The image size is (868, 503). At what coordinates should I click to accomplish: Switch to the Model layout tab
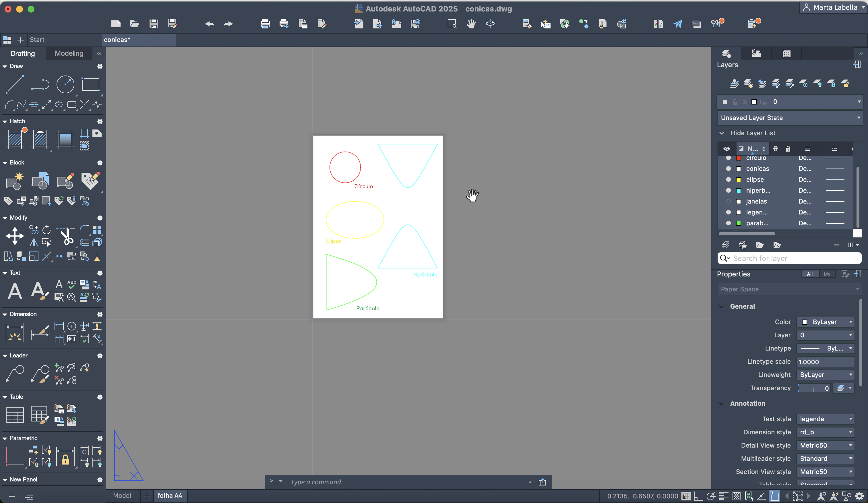click(x=122, y=496)
